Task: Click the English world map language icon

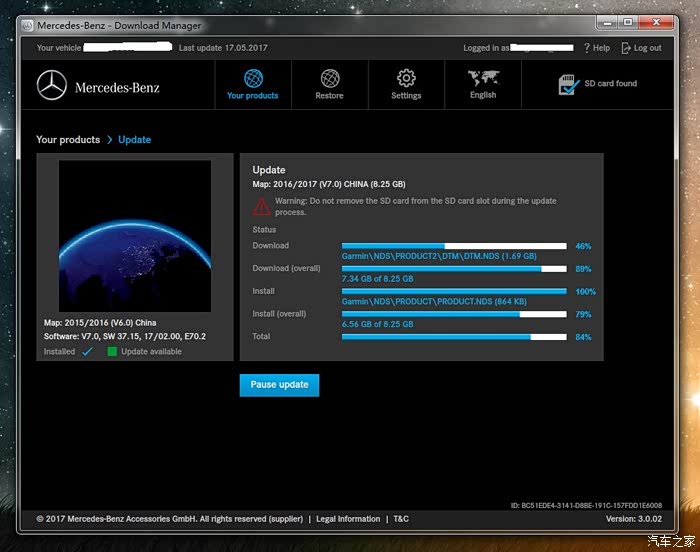Action: [x=483, y=78]
